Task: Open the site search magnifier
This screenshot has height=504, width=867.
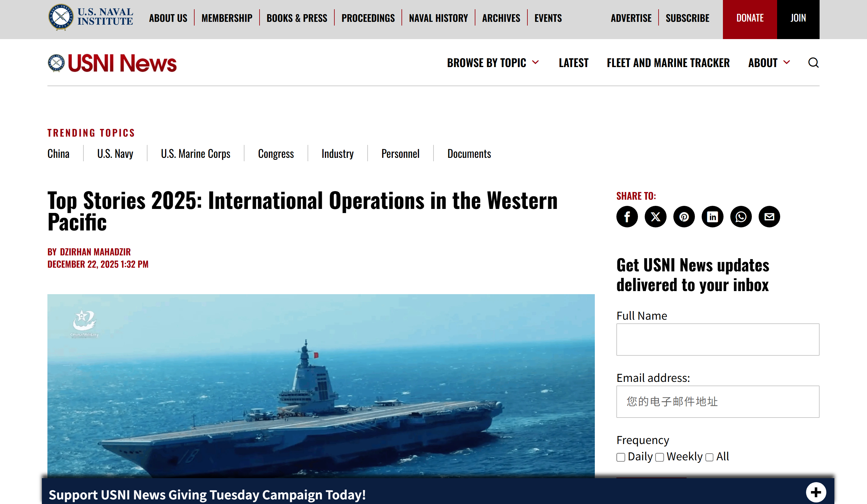Action: pyautogui.click(x=813, y=63)
